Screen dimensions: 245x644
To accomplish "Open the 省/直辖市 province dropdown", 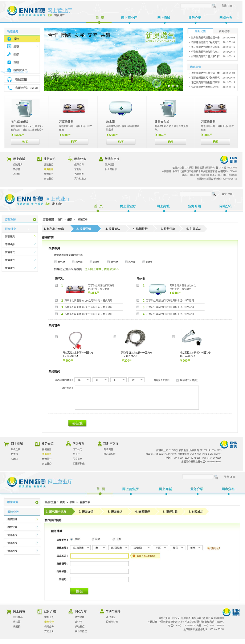I will point(80,548).
